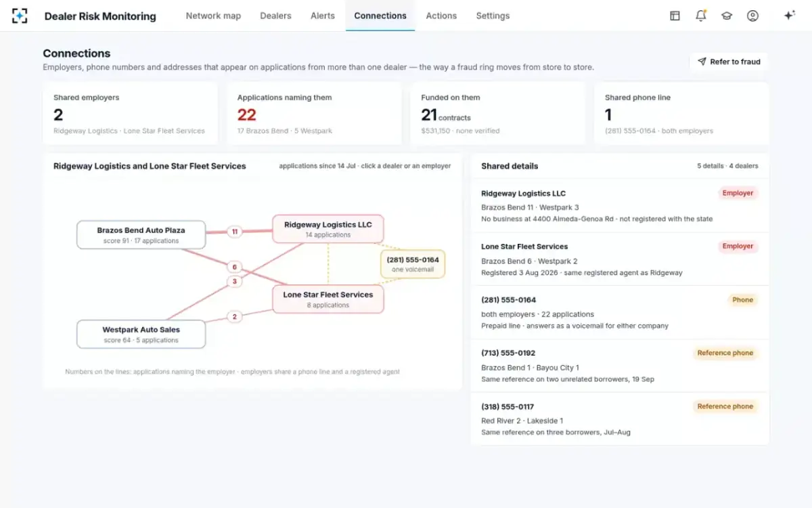Select Brazos Bend Auto Plaza node
This screenshot has width=812, height=508.
click(141, 235)
